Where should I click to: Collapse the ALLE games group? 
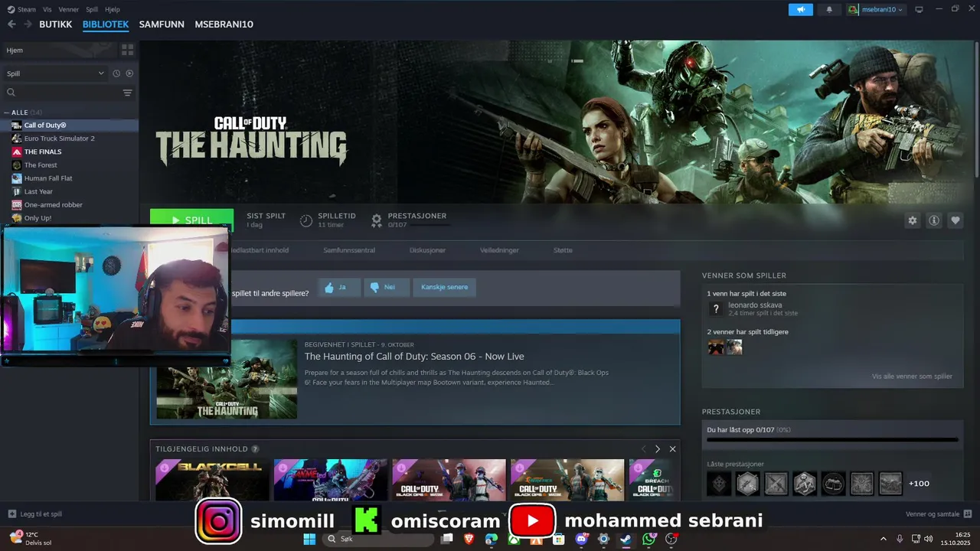pos(6,112)
